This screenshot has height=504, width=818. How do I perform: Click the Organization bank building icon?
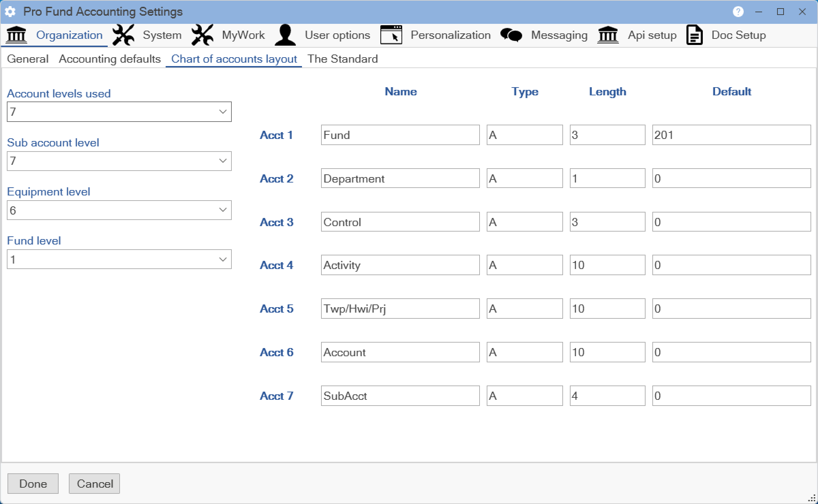coord(16,35)
